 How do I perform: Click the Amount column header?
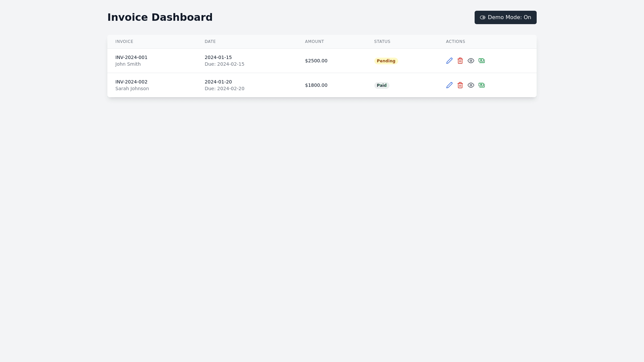[314, 42]
